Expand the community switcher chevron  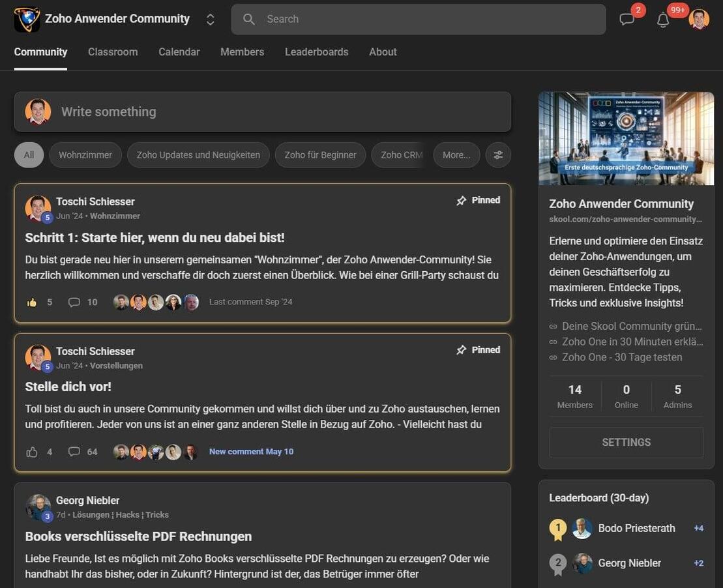tap(210, 20)
